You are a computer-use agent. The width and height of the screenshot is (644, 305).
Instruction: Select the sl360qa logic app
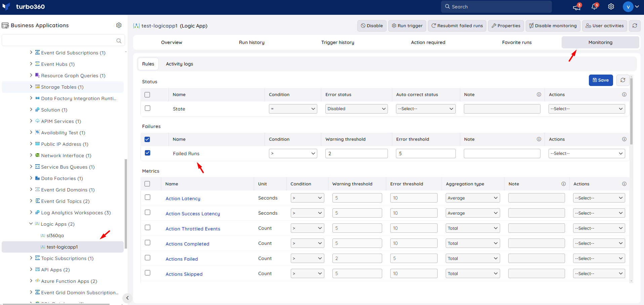[x=55, y=235]
